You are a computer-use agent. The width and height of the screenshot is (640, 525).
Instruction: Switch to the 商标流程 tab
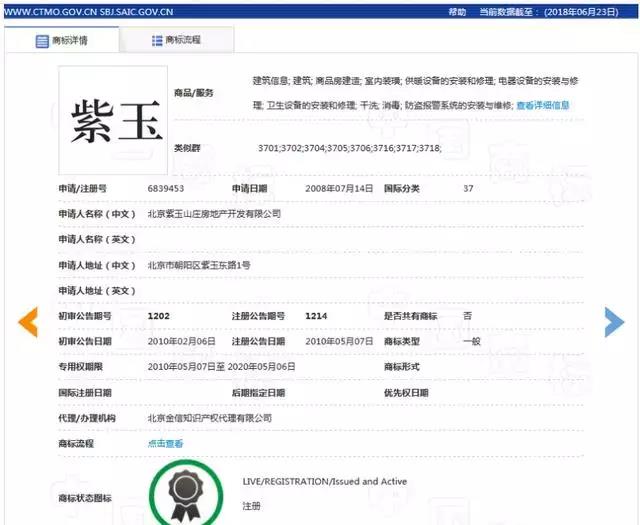pyautogui.click(x=176, y=40)
